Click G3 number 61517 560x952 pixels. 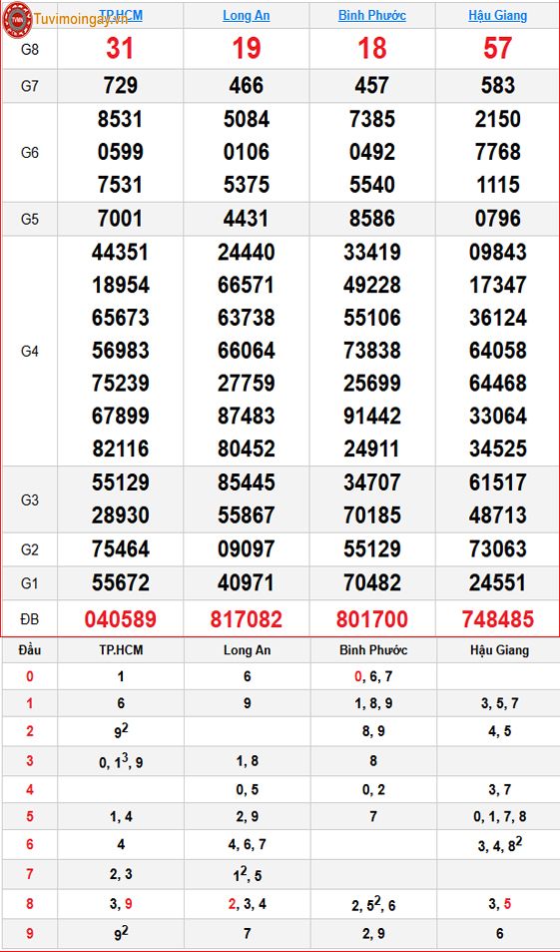pos(497,483)
